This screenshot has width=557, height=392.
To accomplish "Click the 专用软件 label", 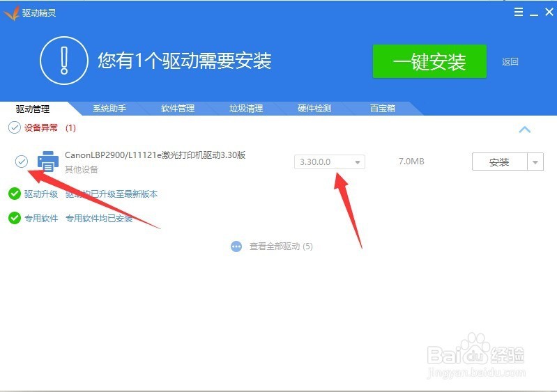I will pyautogui.click(x=41, y=218).
